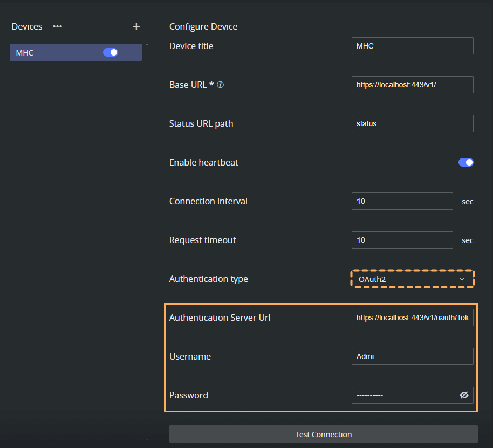Click the Enable heartbeat label
The image size is (493, 448).
203,162
